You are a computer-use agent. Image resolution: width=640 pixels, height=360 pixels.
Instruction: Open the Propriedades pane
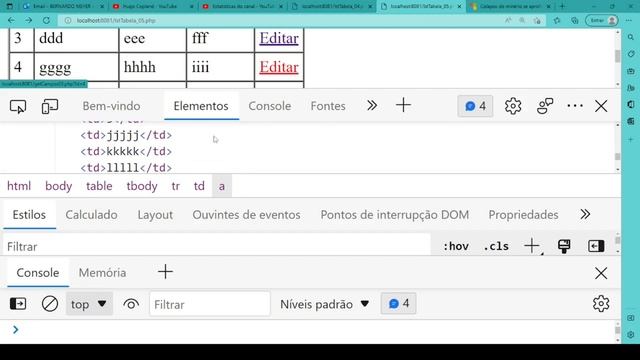523,215
